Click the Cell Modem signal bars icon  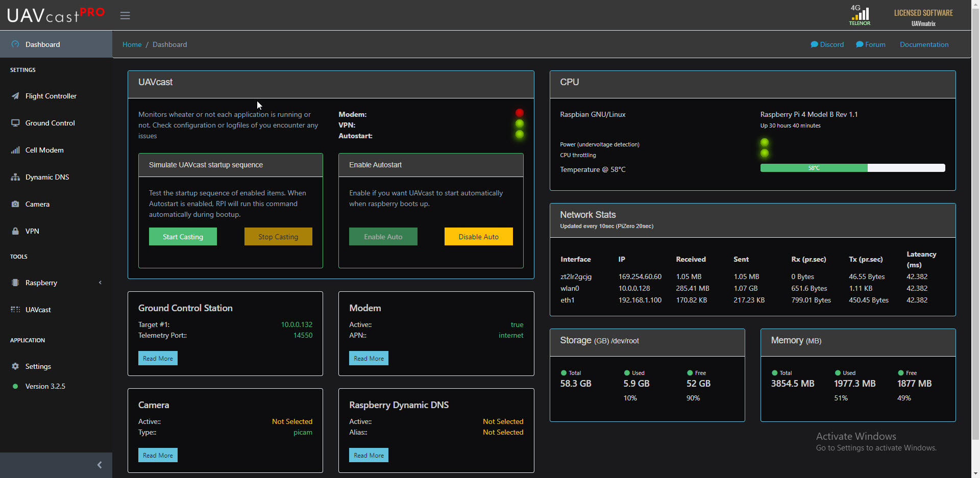(x=15, y=150)
